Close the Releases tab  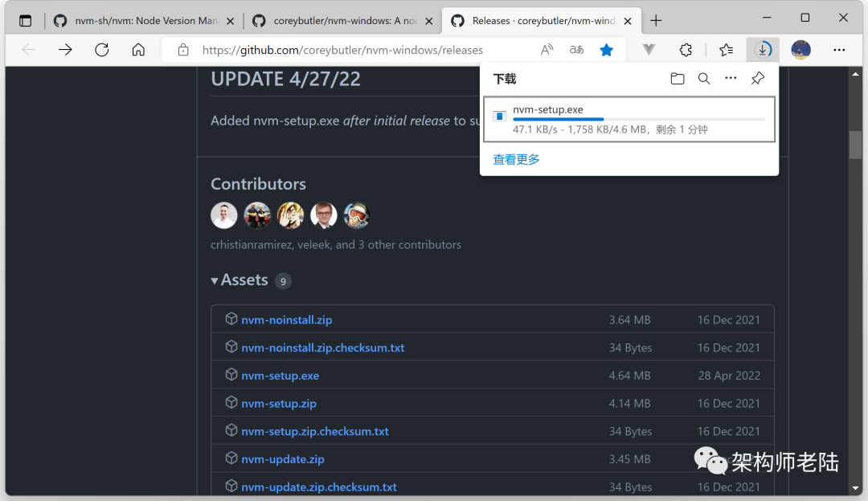pos(628,21)
